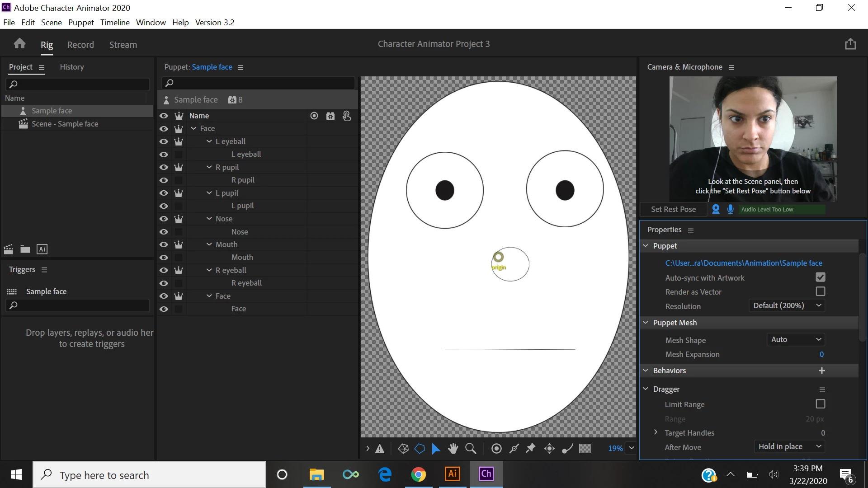
Task: Switch to the Record tab
Action: (x=80, y=45)
